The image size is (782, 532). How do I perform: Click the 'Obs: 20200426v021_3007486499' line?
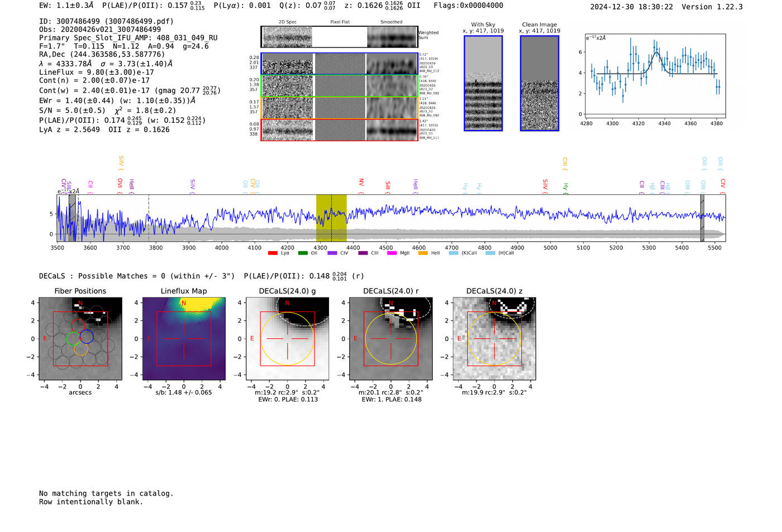(100, 30)
